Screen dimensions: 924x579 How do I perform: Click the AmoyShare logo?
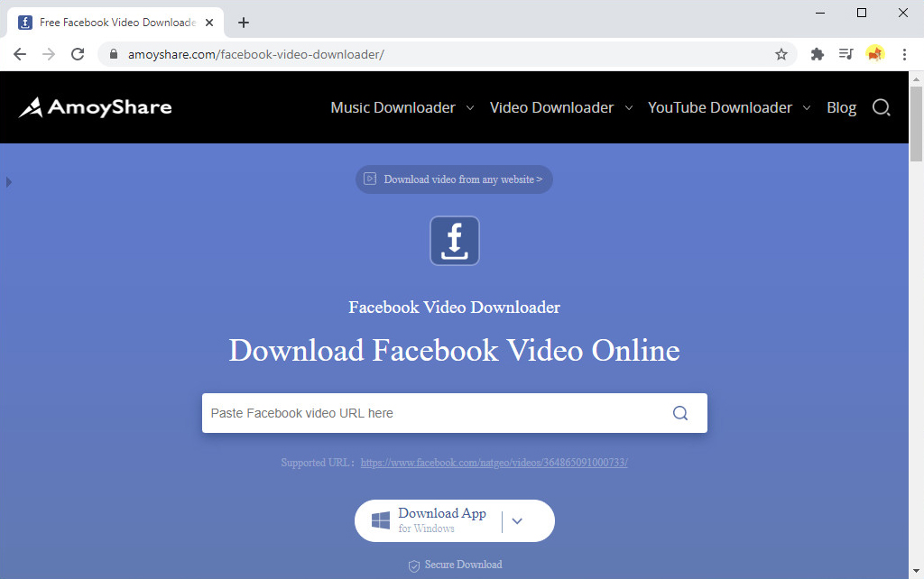(95, 107)
